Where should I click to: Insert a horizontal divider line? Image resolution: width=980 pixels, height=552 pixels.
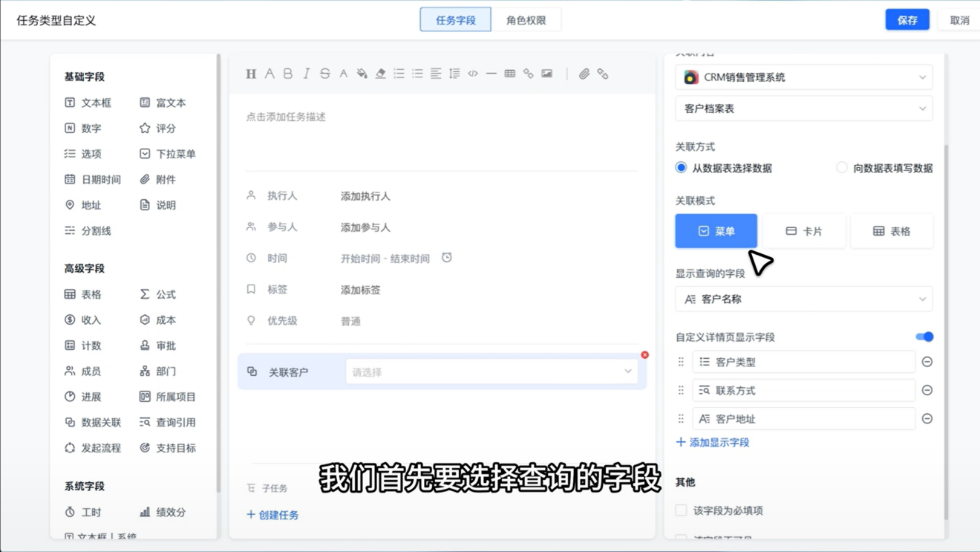point(491,74)
